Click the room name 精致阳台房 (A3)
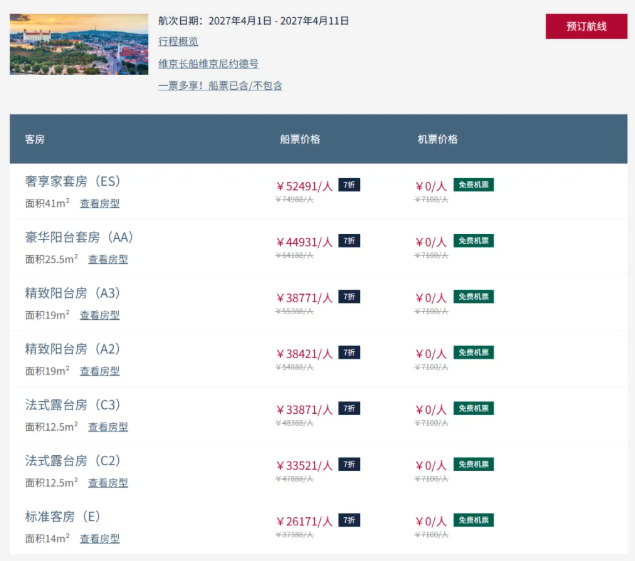The height and width of the screenshot is (561, 635). point(73,293)
